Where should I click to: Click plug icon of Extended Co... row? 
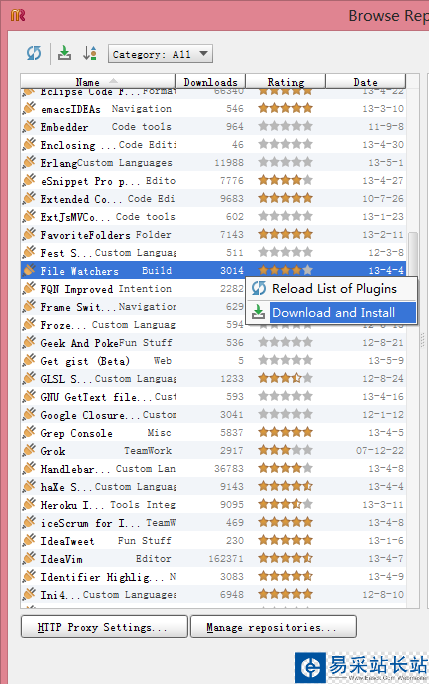click(x=29, y=198)
